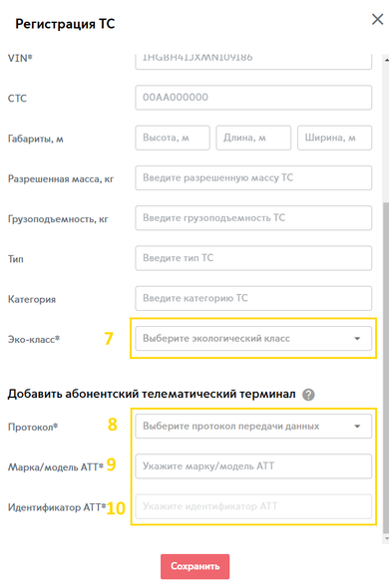Click the Введите тип ТС field
The height and width of the screenshot is (588, 389).
click(253, 258)
